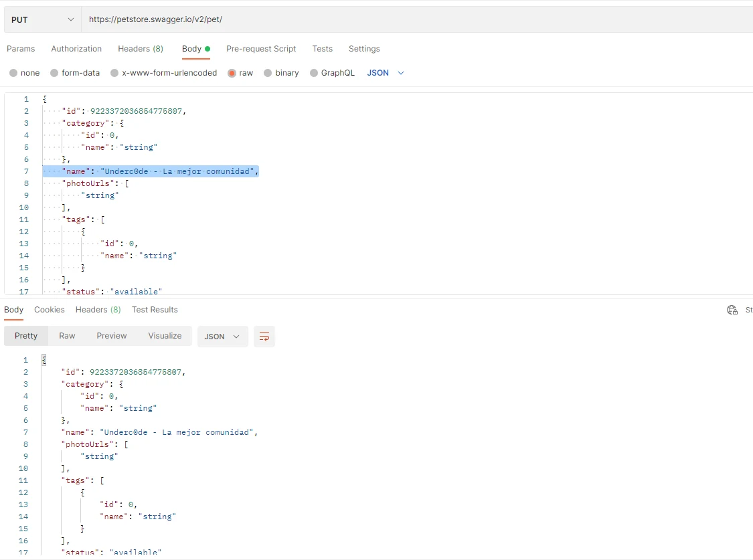The image size is (753, 560).
Task: Click line number 11 in request editor gutter
Action: tap(24, 219)
